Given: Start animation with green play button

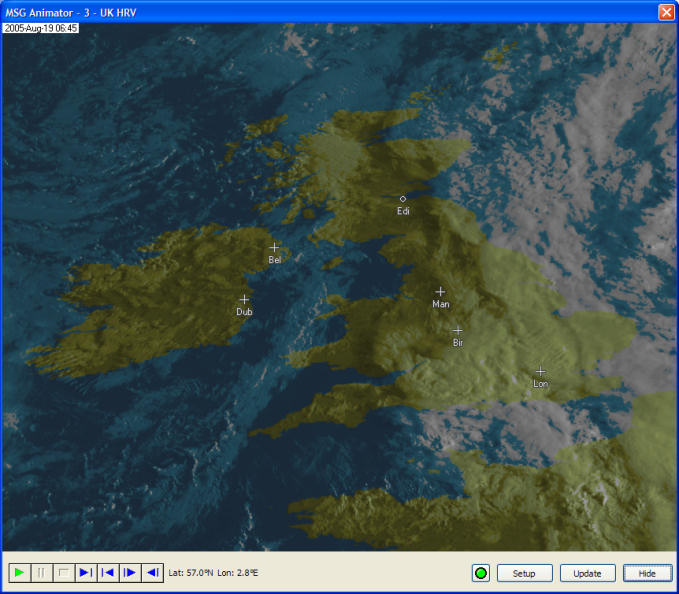Looking at the screenshot, I should [19, 573].
